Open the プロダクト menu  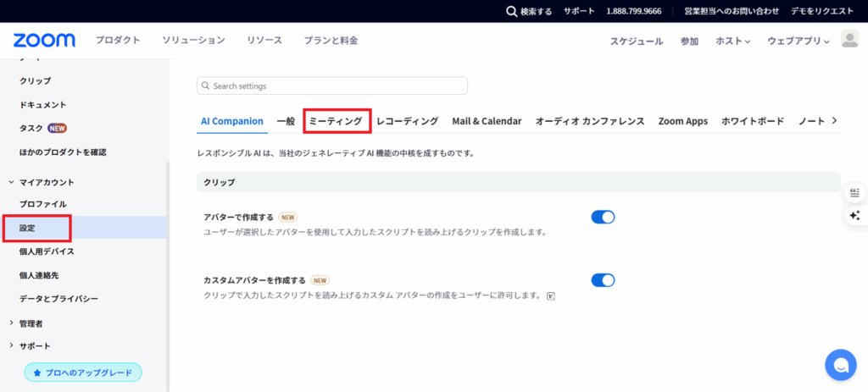(x=117, y=41)
